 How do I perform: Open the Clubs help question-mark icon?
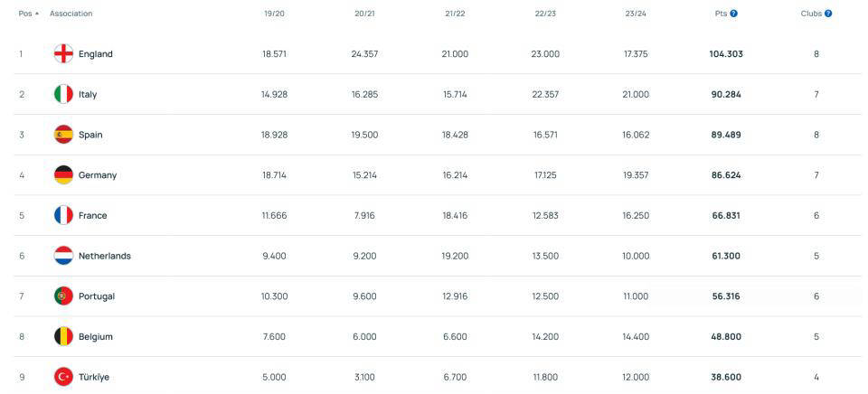point(828,14)
